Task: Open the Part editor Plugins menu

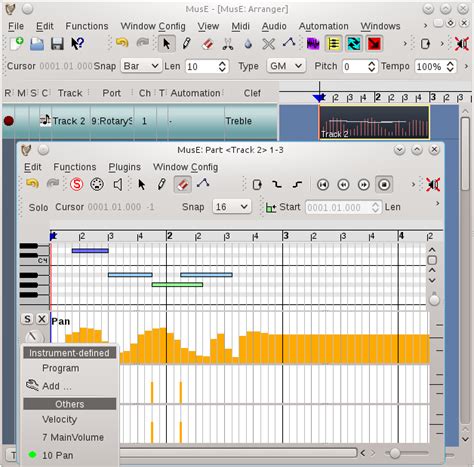Action: (125, 167)
